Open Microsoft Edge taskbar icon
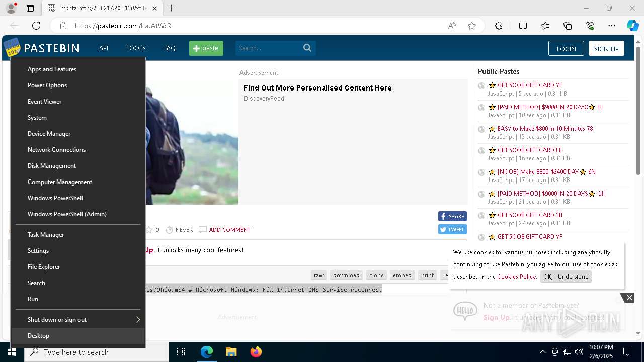The image size is (644, 362). pyautogui.click(x=207, y=352)
